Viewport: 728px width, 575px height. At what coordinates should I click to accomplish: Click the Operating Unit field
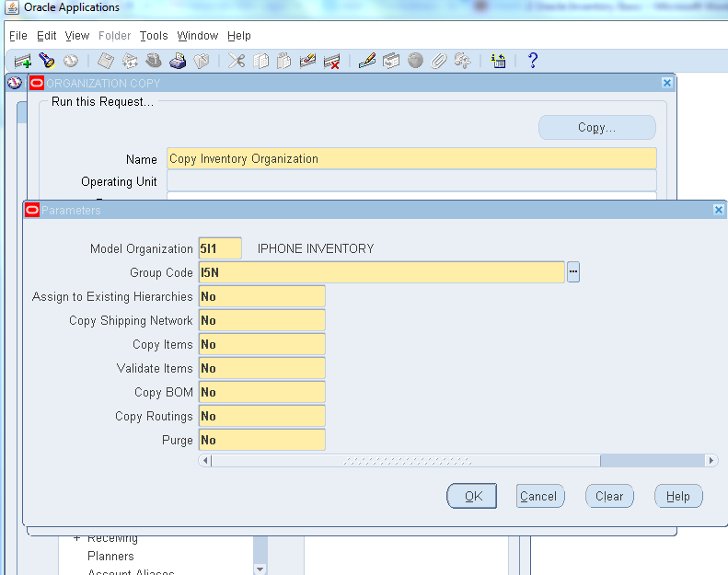coord(411,180)
